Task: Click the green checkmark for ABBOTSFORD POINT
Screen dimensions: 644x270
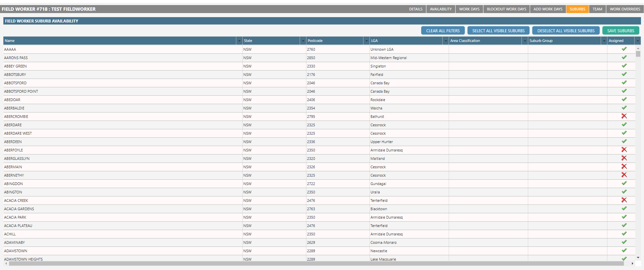Action: click(624, 91)
